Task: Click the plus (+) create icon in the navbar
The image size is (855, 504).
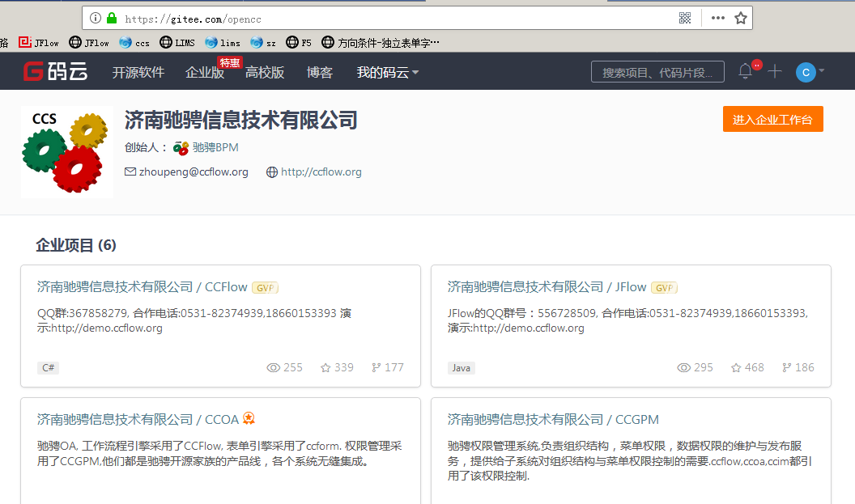Action: tap(774, 71)
